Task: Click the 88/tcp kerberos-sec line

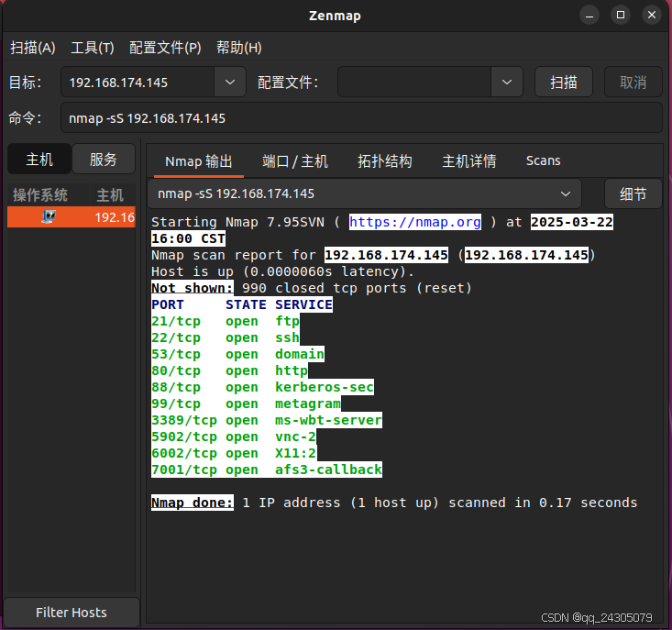Action: click(262, 387)
